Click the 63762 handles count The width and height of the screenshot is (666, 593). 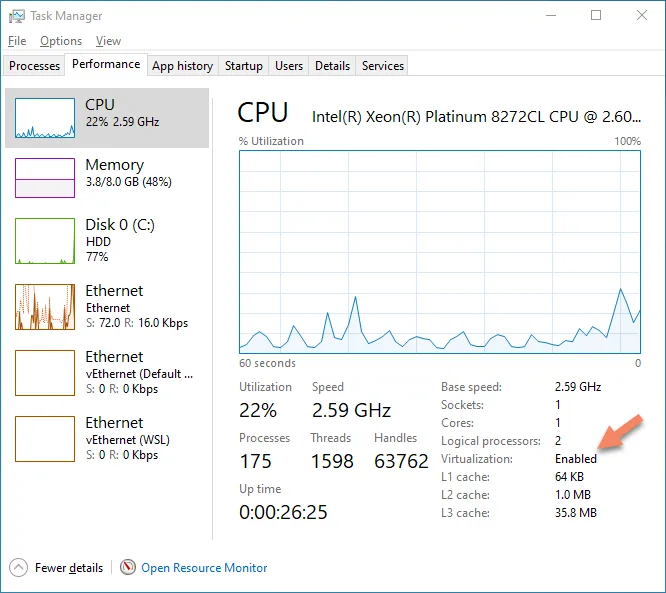coord(401,461)
